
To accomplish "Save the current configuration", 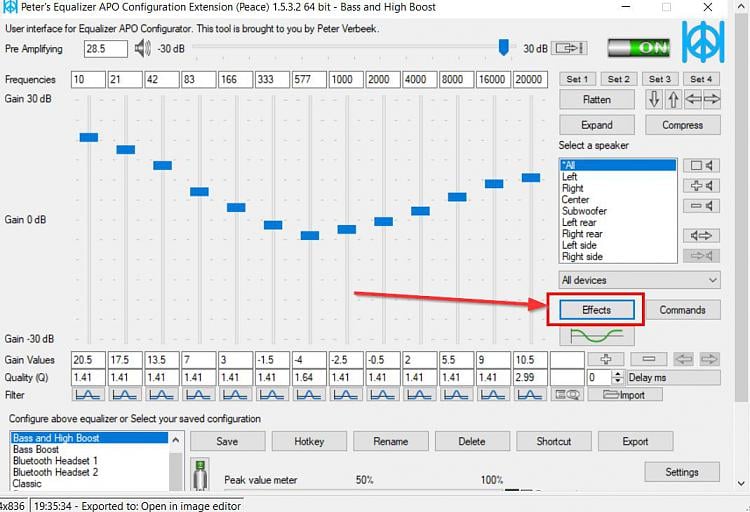I will 227,441.
